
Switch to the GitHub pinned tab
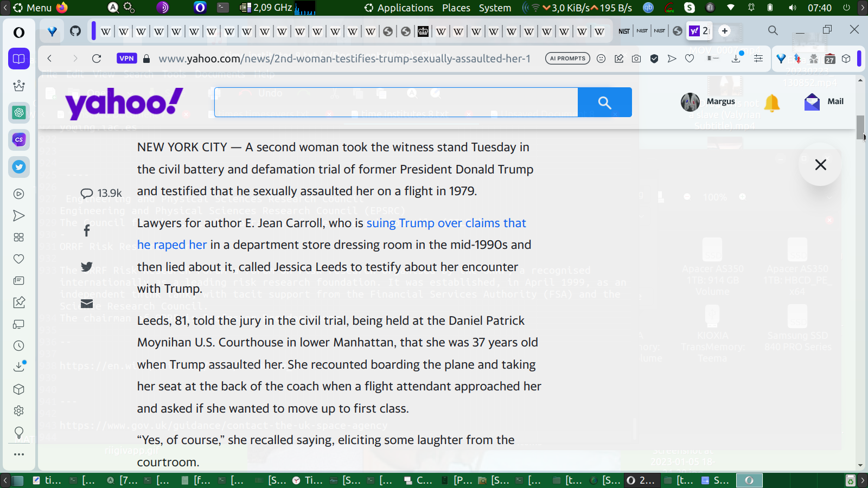pos(75,31)
